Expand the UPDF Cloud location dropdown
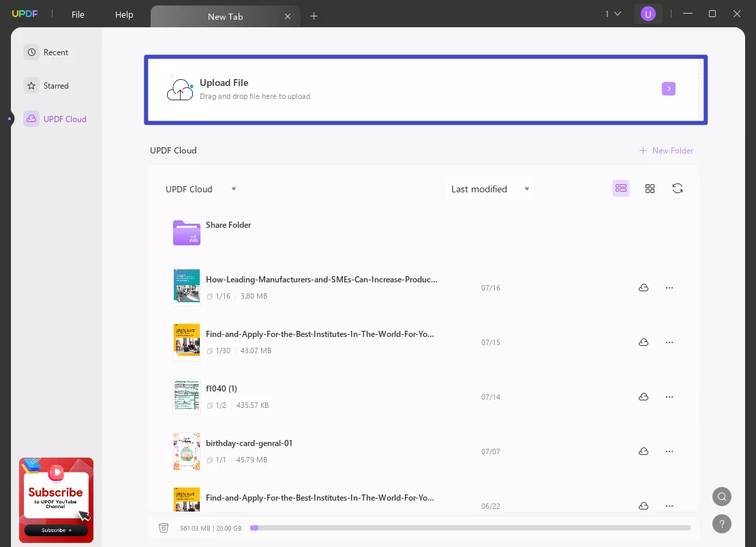Screen dimensions: 756x547 coord(200,189)
